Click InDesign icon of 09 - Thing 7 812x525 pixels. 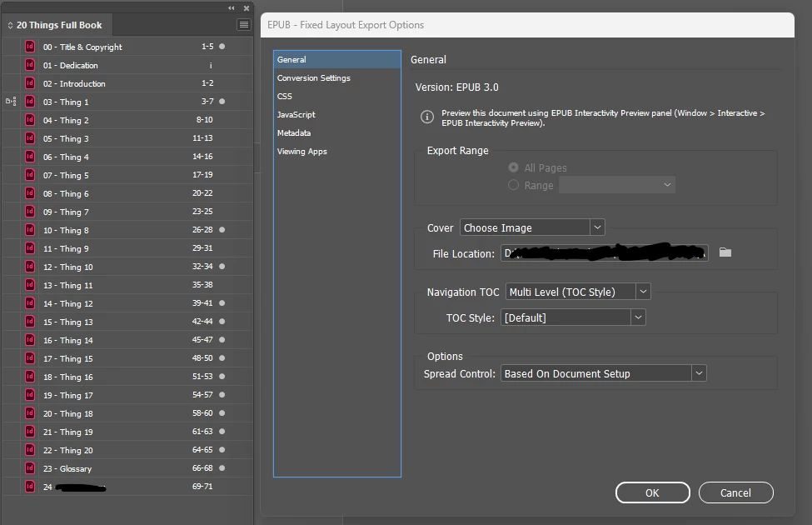point(30,212)
